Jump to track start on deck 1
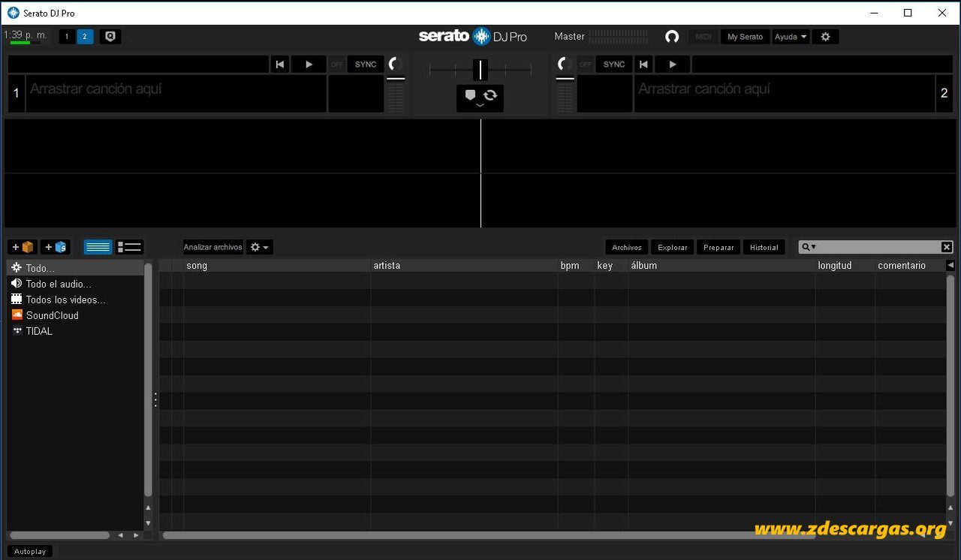Viewport: 961px width, 560px height. [280, 65]
